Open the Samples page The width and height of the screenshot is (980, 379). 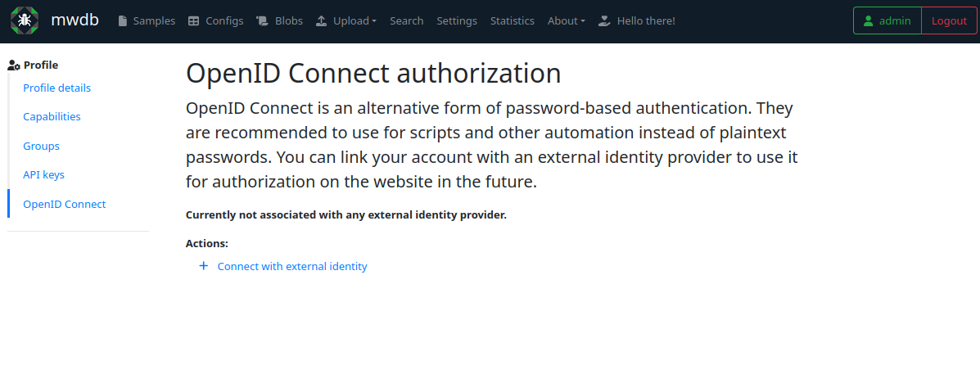(x=147, y=20)
